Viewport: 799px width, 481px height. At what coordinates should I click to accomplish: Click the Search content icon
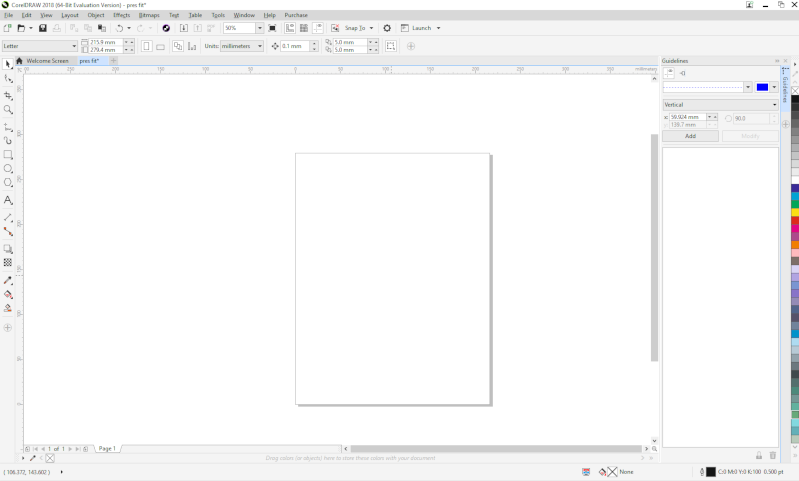(166, 28)
